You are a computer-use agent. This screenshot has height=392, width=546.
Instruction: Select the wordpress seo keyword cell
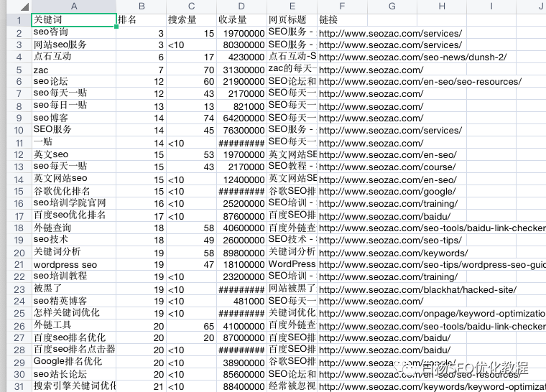click(74, 265)
